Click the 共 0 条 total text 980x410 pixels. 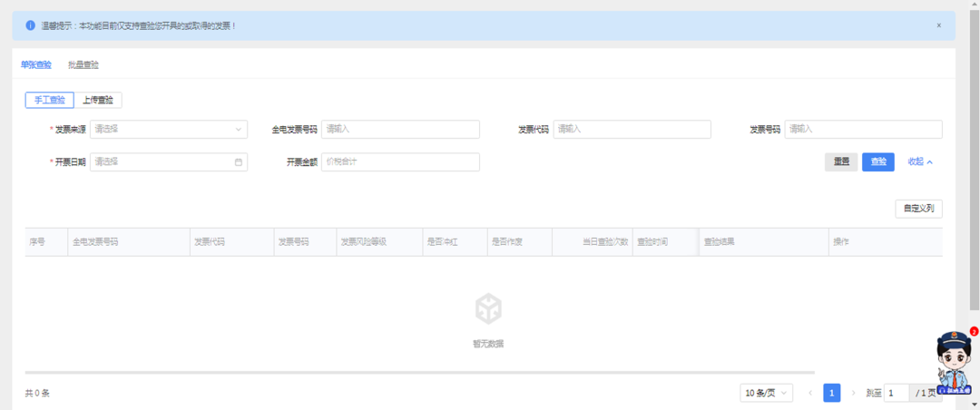coord(37,393)
